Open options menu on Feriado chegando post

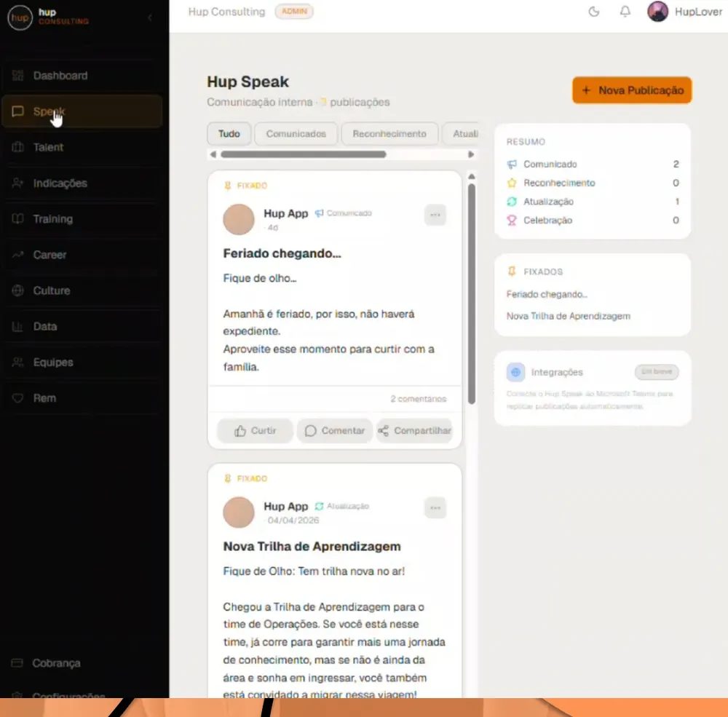(435, 215)
